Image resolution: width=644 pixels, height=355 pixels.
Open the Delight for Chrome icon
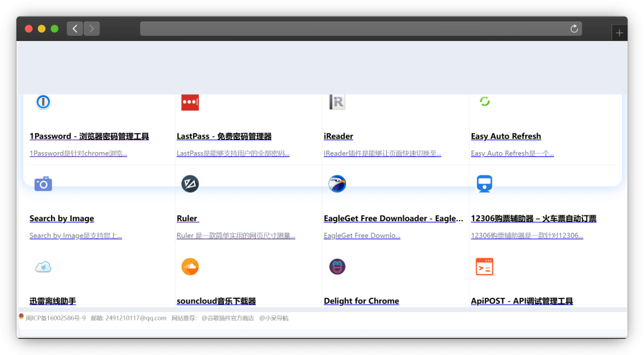click(337, 266)
